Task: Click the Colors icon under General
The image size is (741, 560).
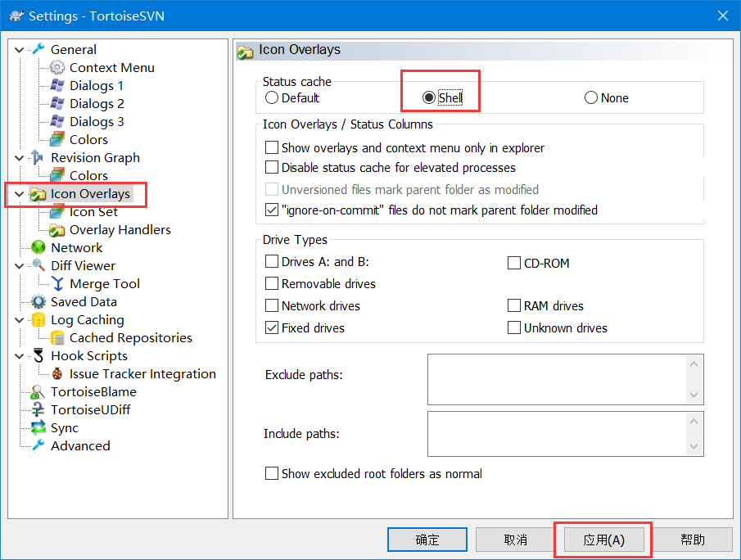Action: (57, 139)
